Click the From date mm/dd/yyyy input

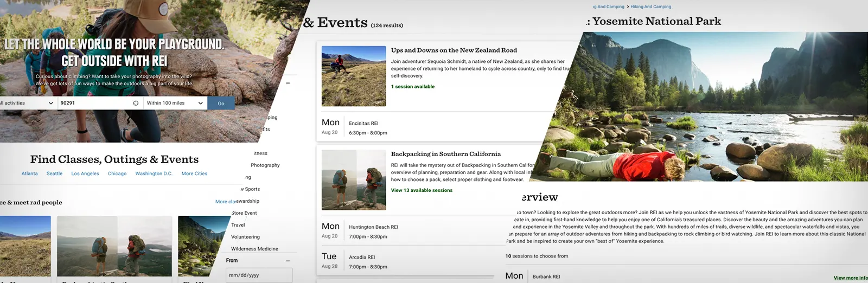[259, 275]
